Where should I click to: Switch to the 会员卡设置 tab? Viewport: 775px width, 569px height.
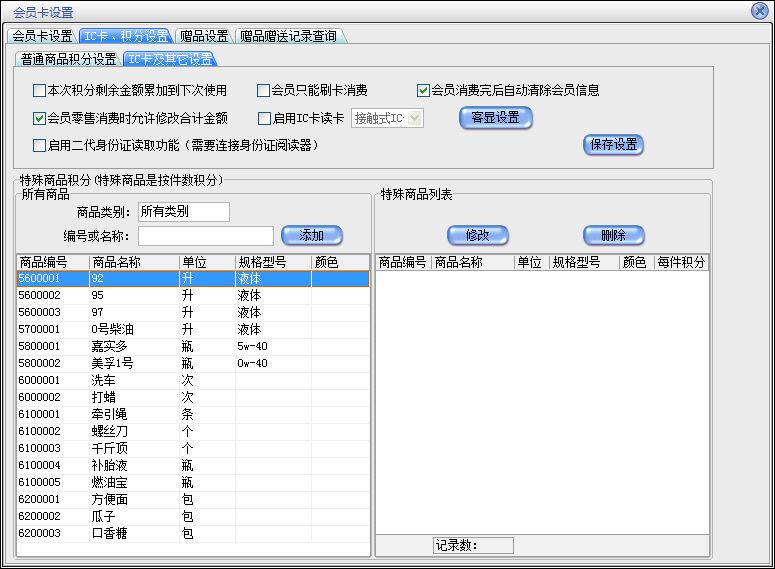[41, 36]
